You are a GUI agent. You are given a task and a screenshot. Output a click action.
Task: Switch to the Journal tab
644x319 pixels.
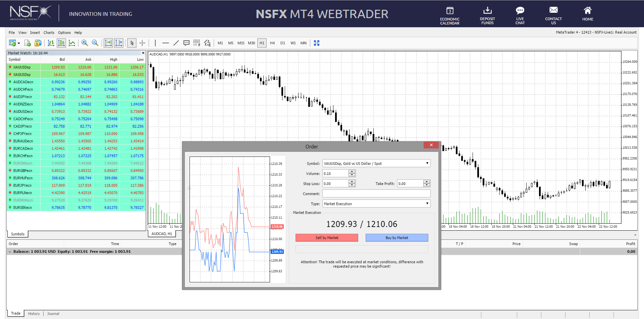click(x=53, y=314)
